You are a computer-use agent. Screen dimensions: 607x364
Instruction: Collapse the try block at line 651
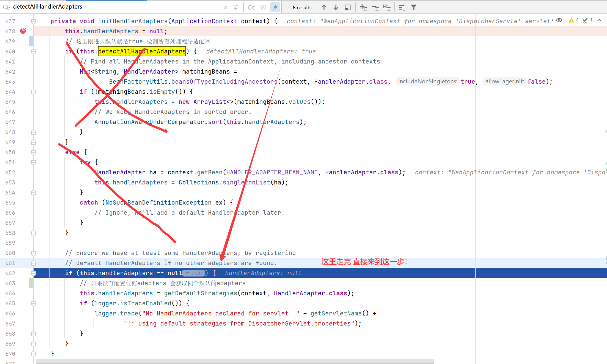coord(34,162)
